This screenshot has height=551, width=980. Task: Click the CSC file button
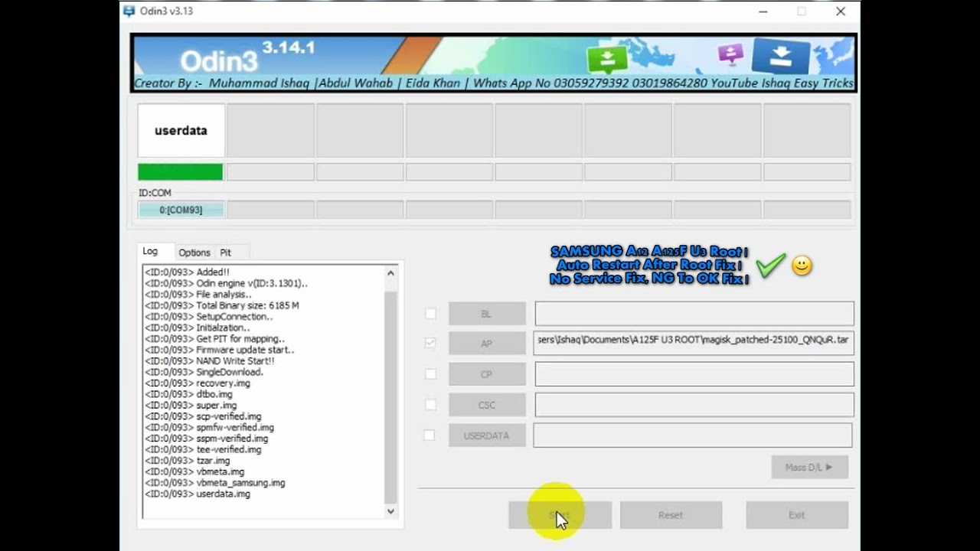[x=487, y=405]
